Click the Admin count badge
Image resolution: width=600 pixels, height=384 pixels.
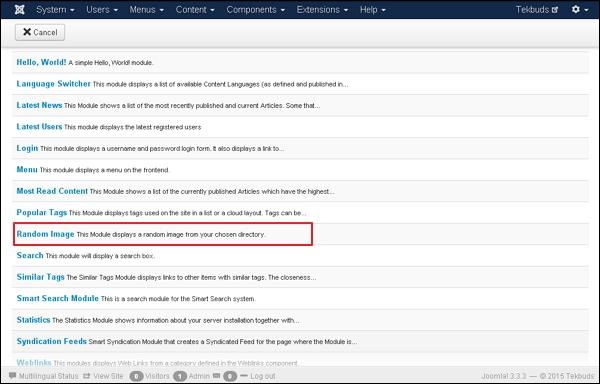180,376
